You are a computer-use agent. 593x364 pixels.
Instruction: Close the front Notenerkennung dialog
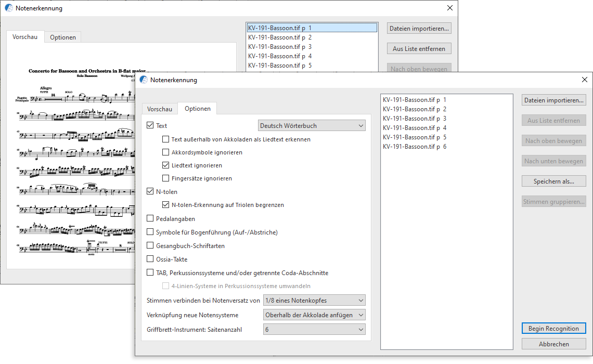pyautogui.click(x=585, y=80)
